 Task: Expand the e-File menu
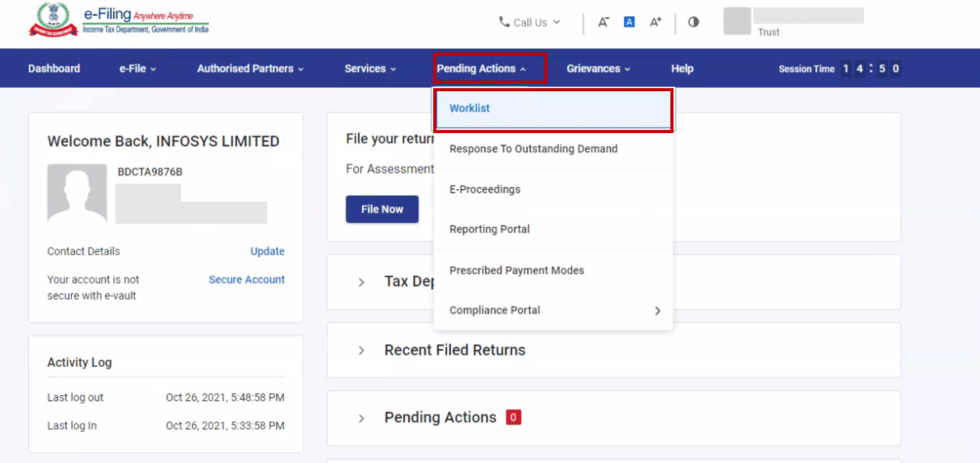point(137,69)
